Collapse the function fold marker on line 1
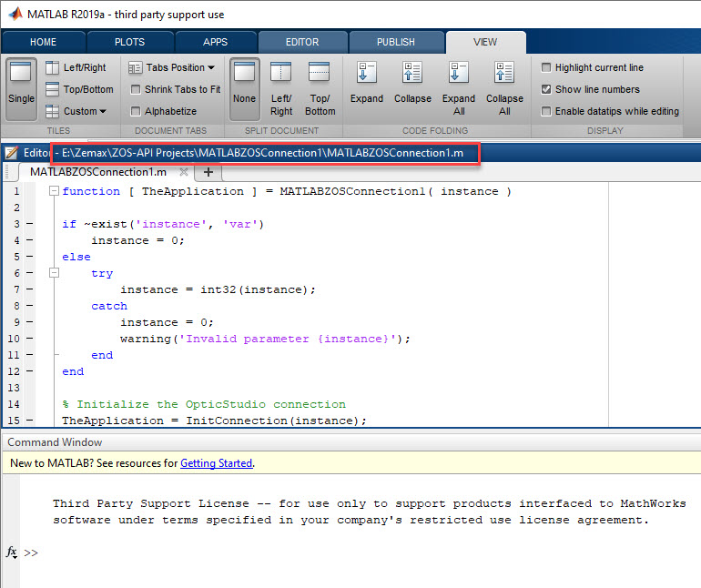This screenshot has height=588, width=701. 54,191
